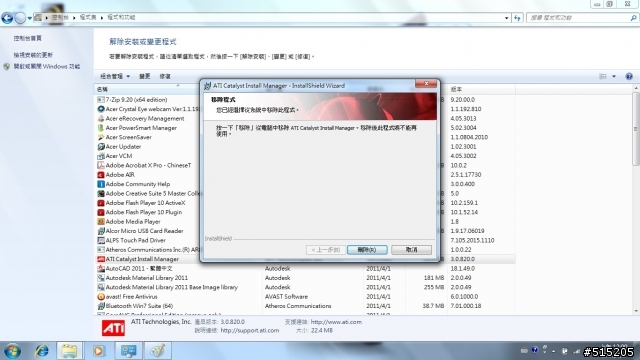Viewport: 640px width, 360px height.
Task: Click the Remove button in ATI dialog
Action: click(367, 250)
